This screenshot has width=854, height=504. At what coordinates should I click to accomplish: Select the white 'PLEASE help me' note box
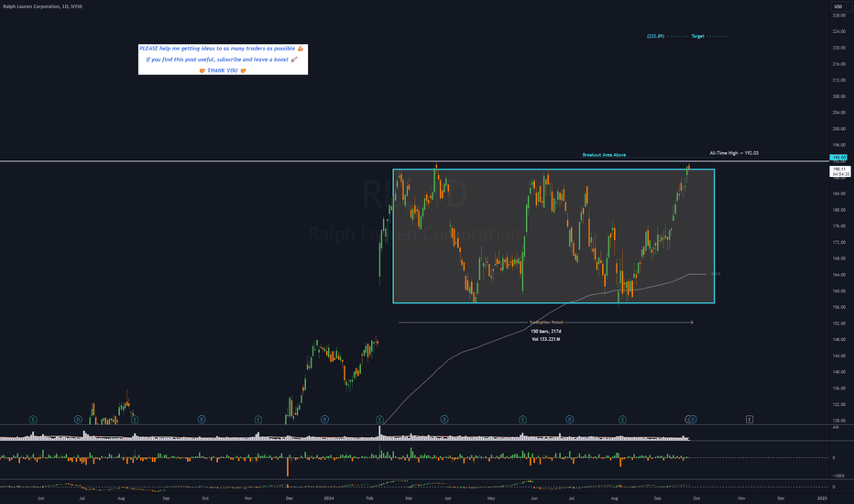[223, 60]
